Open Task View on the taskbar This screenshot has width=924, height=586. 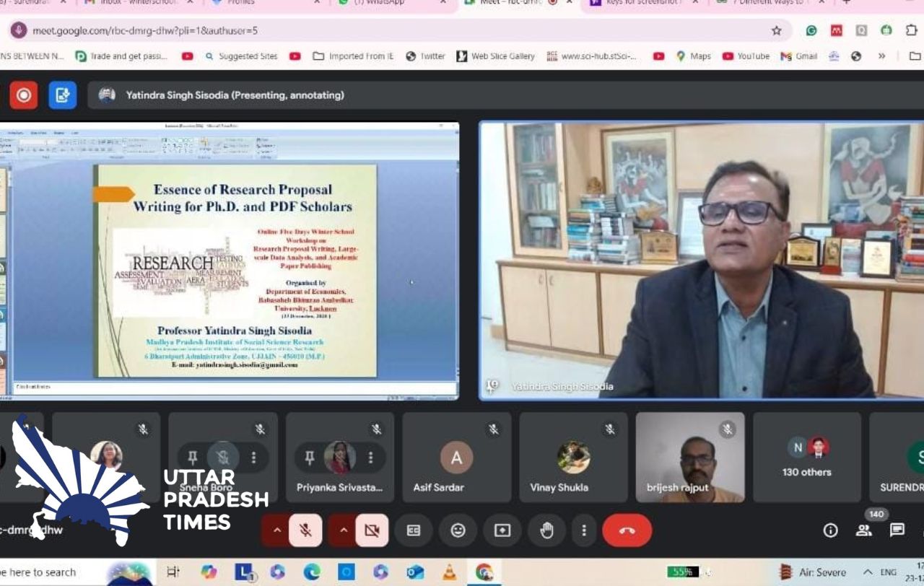(173, 572)
